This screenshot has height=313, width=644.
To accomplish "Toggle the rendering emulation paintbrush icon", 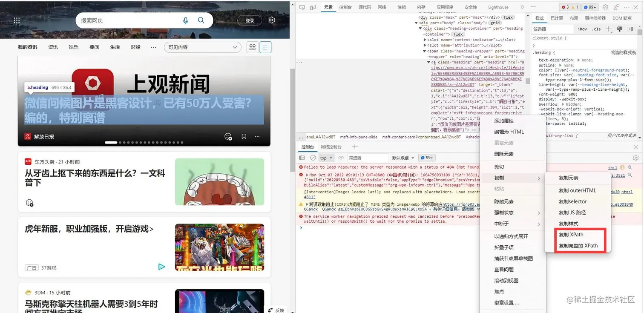I will point(619,29).
